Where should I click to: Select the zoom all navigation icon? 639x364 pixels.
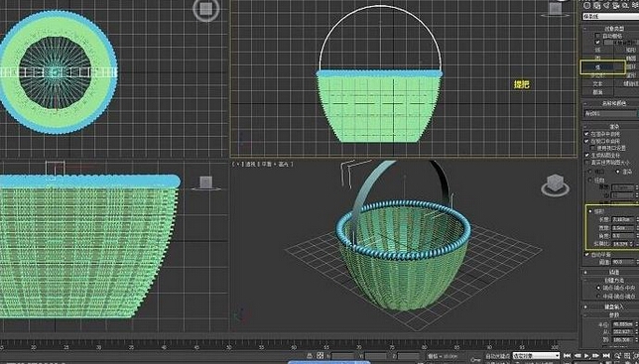pyautogui.click(x=627, y=356)
